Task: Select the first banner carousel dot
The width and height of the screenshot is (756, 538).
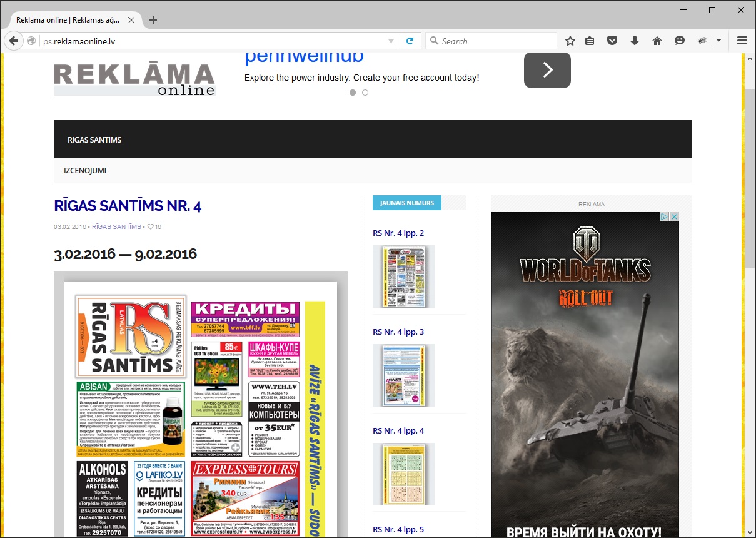Action: coord(353,93)
